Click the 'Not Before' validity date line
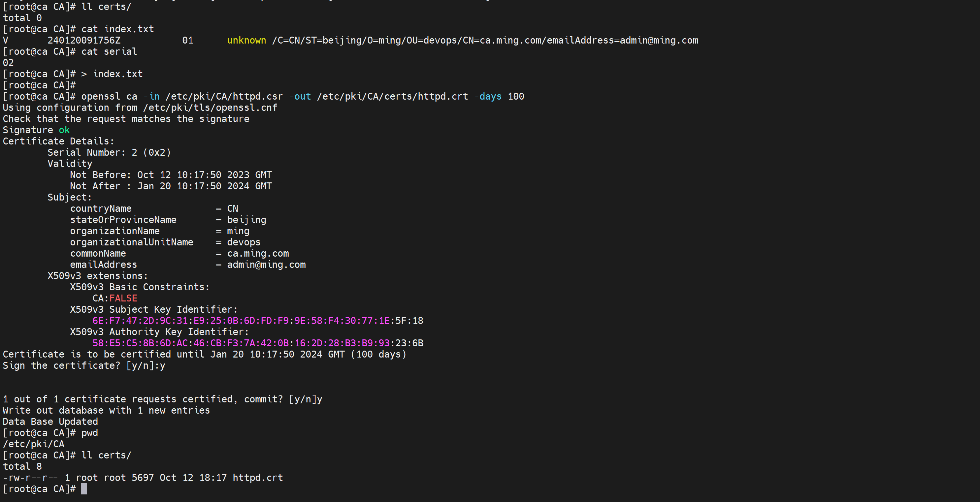This screenshot has width=980, height=502. click(171, 175)
